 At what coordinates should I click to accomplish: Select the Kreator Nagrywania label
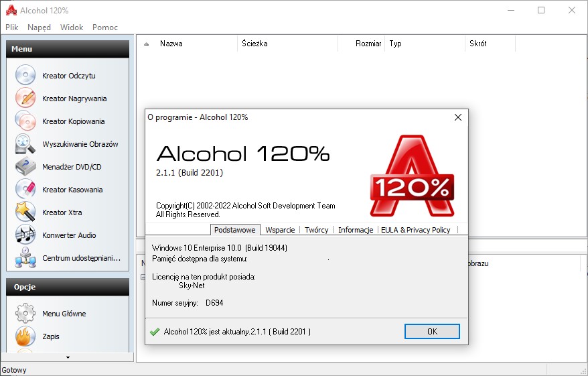[74, 99]
